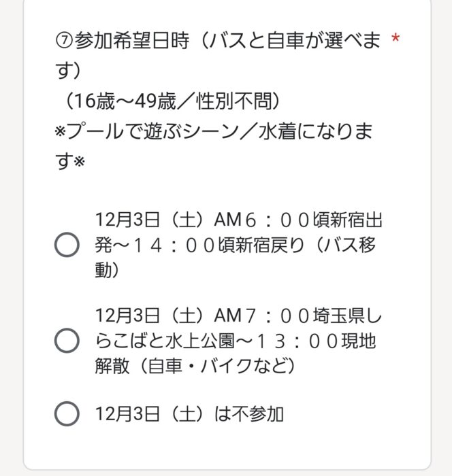This screenshot has width=452, height=476.
Task: Click the は不参加 label text
Action: 248,413
